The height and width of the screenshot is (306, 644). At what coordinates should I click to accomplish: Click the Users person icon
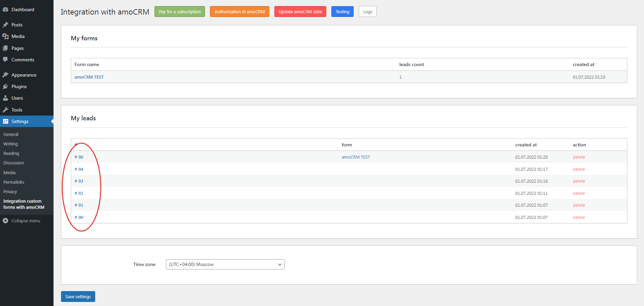tap(5, 98)
